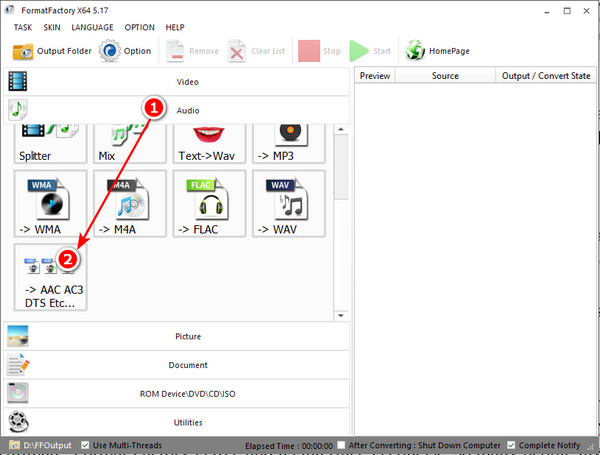Collapse the Audio category section
Screen dimensions: 600x455
coord(176,110)
